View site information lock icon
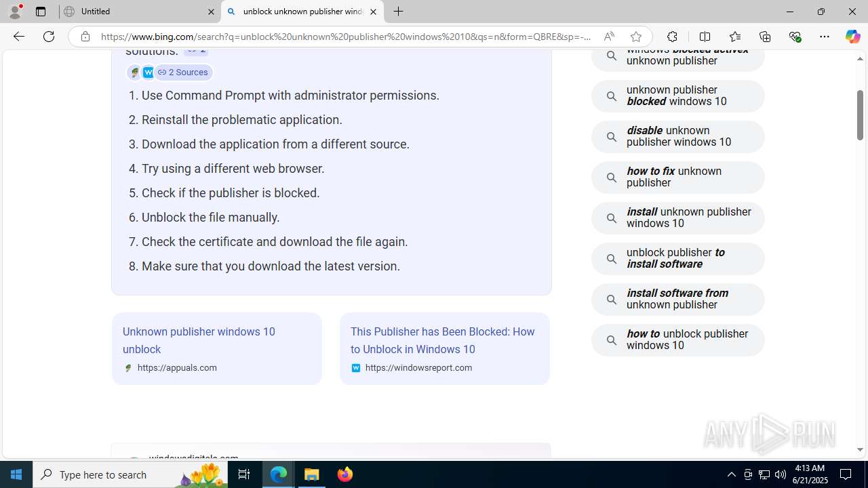The width and height of the screenshot is (868, 488). tap(85, 37)
